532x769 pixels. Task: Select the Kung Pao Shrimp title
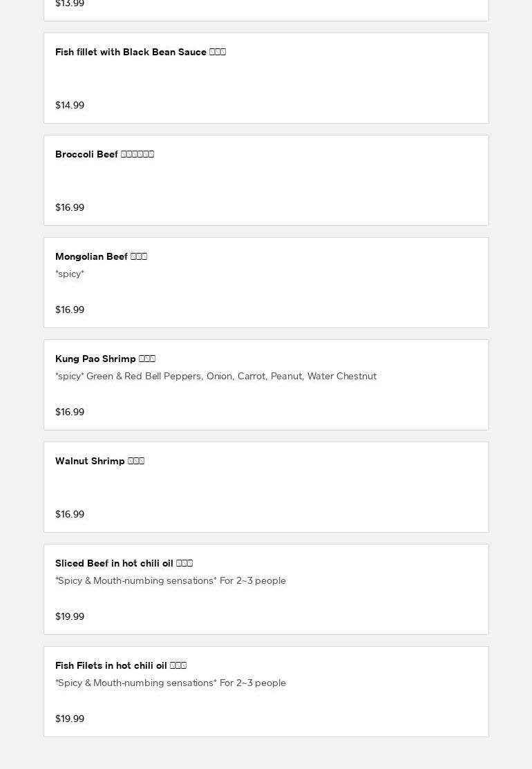tap(105, 359)
